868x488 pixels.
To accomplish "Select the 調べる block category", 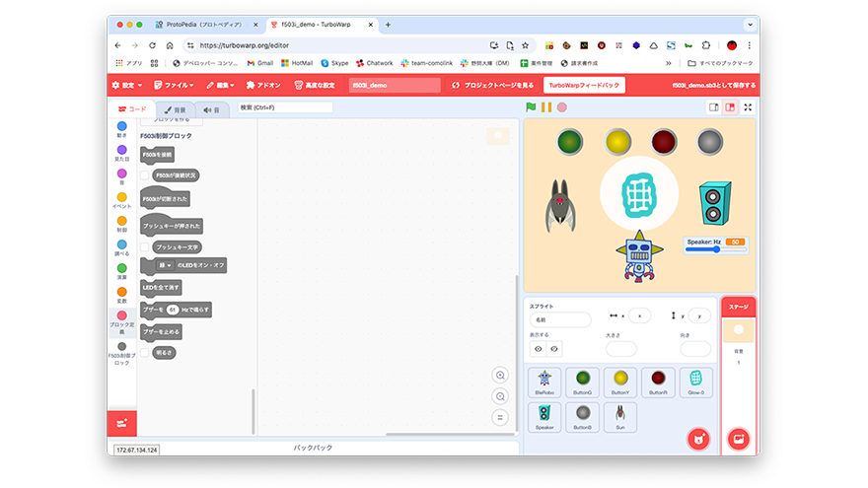I will pyautogui.click(x=121, y=247).
